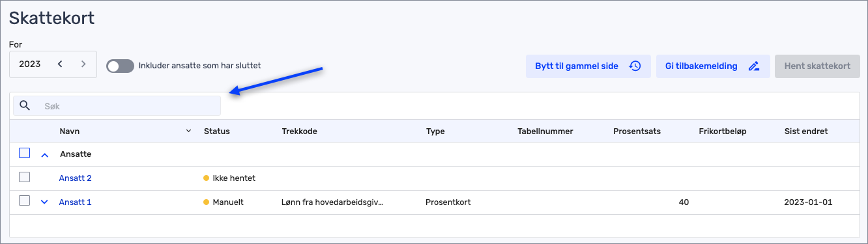Screen dimensions: 868x244
Task: Click the magnifying glass search icon
Action: point(25,105)
